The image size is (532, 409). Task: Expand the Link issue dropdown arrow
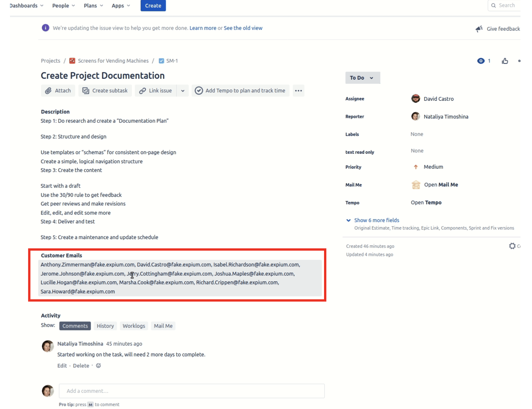183,91
